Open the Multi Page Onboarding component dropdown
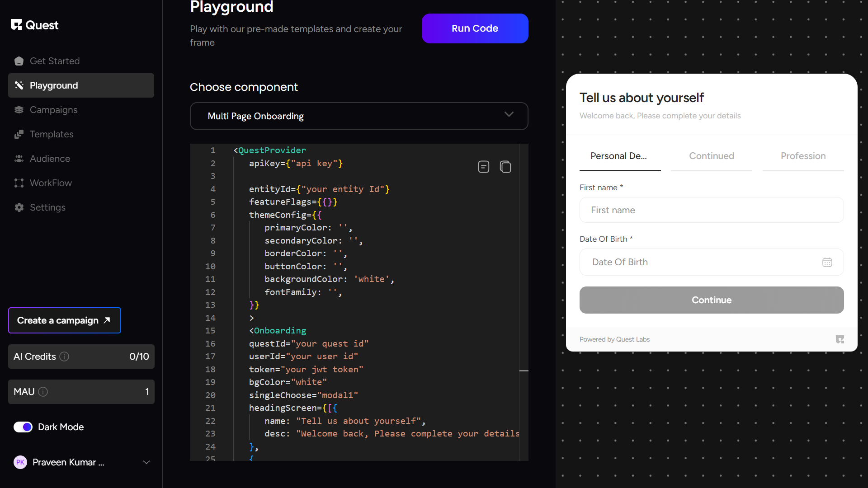 point(359,116)
